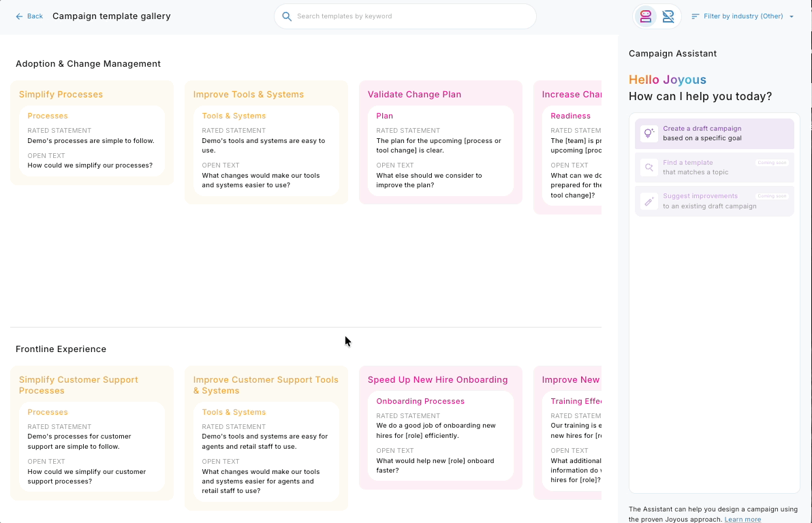The image size is (812, 523).
Task: Expand the industry filter caret arrow
Action: tap(792, 17)
